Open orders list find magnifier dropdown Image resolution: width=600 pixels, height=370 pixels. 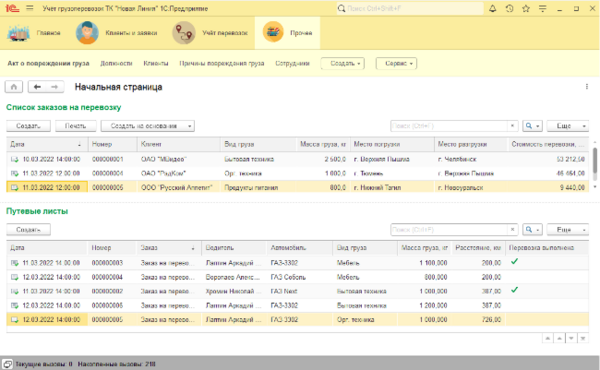532,126
